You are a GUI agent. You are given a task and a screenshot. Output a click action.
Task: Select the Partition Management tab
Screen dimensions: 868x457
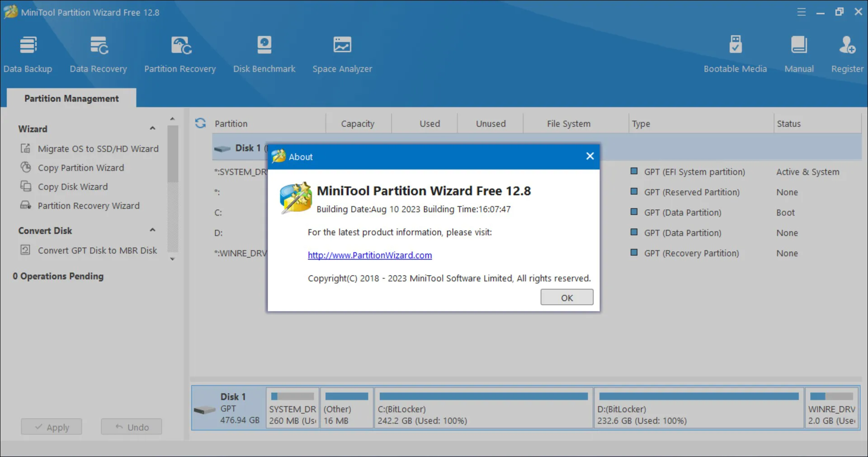[71, 99]
